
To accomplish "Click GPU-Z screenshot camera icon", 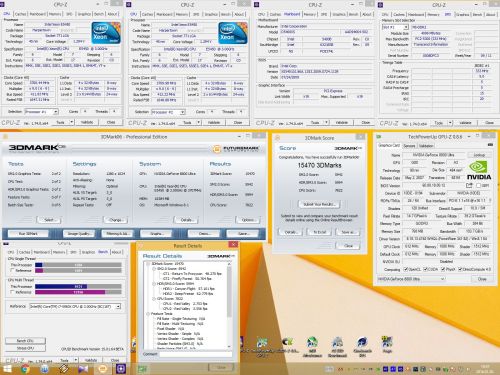I will (x=490, y=145).
